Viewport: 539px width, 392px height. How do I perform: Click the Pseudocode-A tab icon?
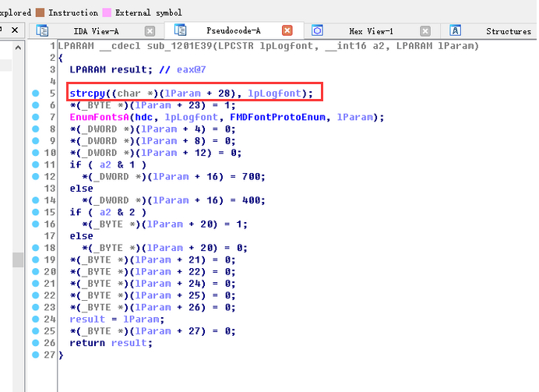pyautogui.click(x=180, y=30)
